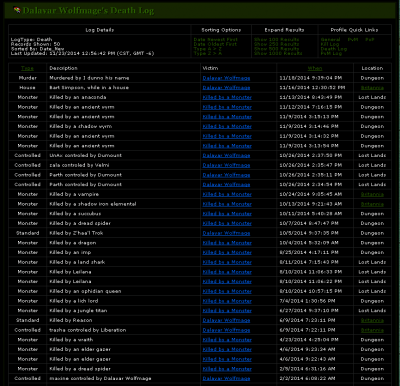Sort by Type Z > A
The width and height of the screenshot is (400, 386).
(208, 53)
